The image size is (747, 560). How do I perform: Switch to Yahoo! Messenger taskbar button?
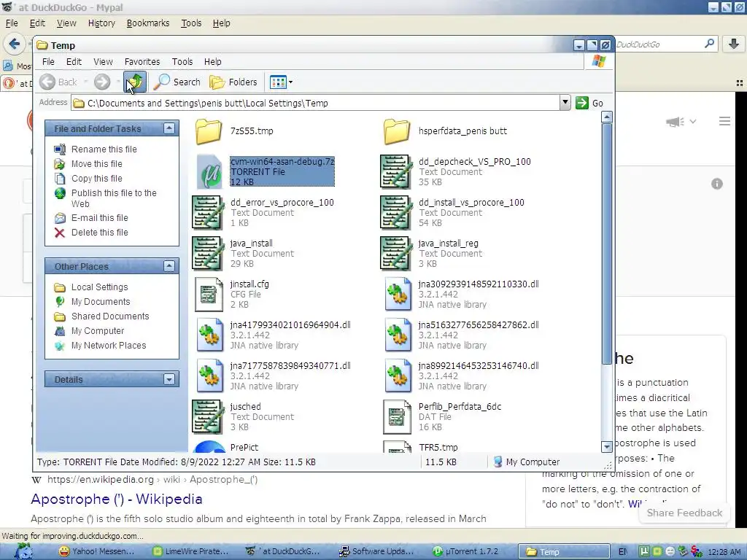pyautogui.click(x=97, y=551)
